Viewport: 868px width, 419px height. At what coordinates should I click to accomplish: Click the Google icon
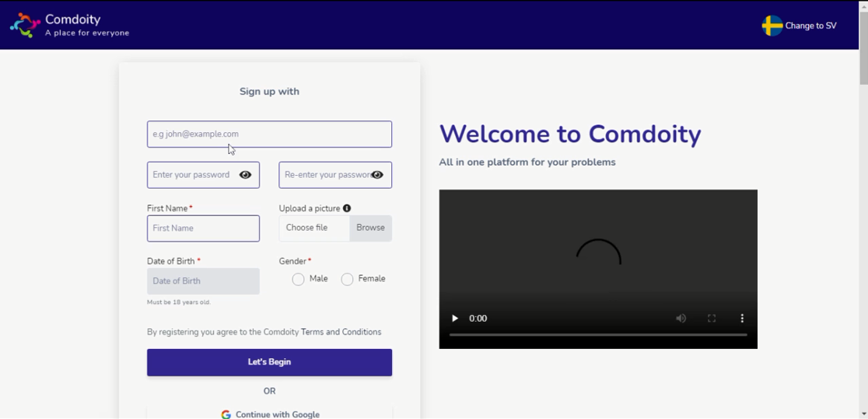[x=226, y=414]
